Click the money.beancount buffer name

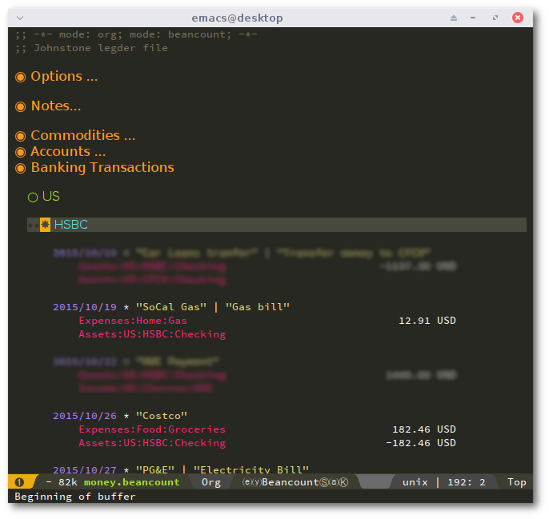pos(132,482)
